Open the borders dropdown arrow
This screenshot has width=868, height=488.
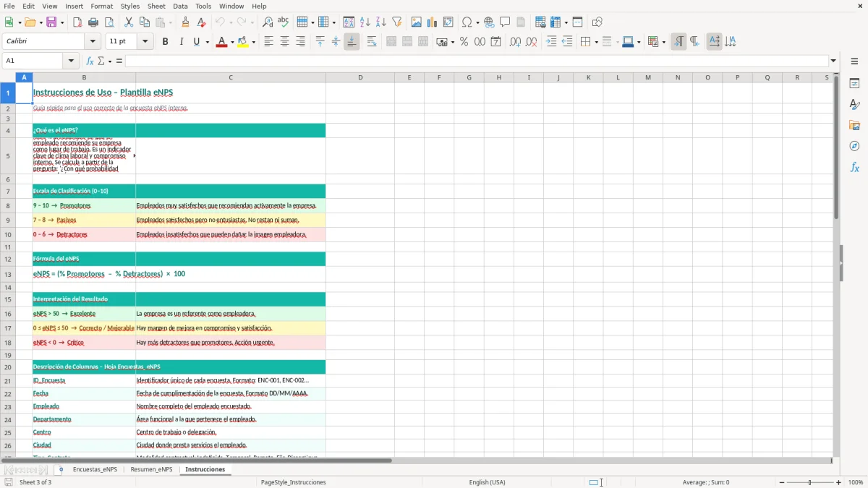click(x=596, y=42)
